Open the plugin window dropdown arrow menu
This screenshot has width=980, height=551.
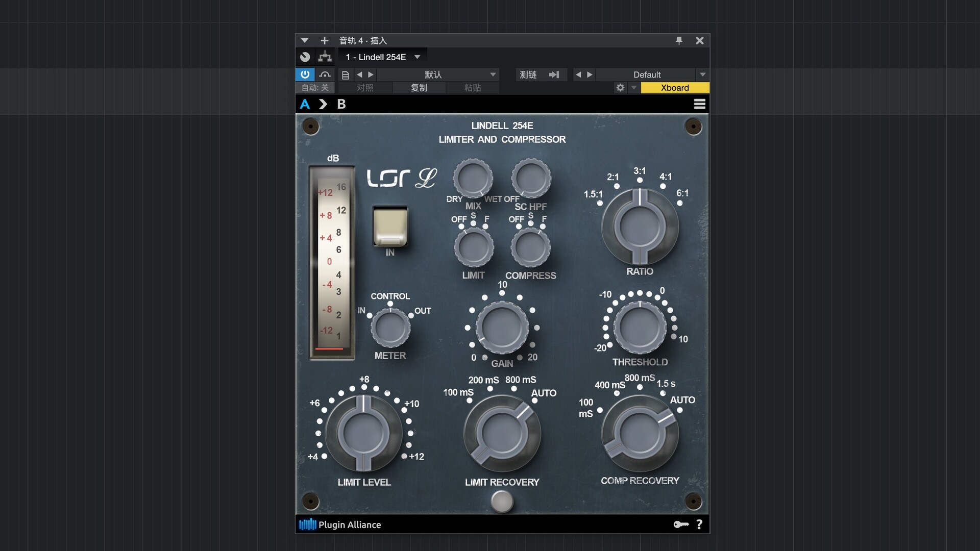[305, 41]
